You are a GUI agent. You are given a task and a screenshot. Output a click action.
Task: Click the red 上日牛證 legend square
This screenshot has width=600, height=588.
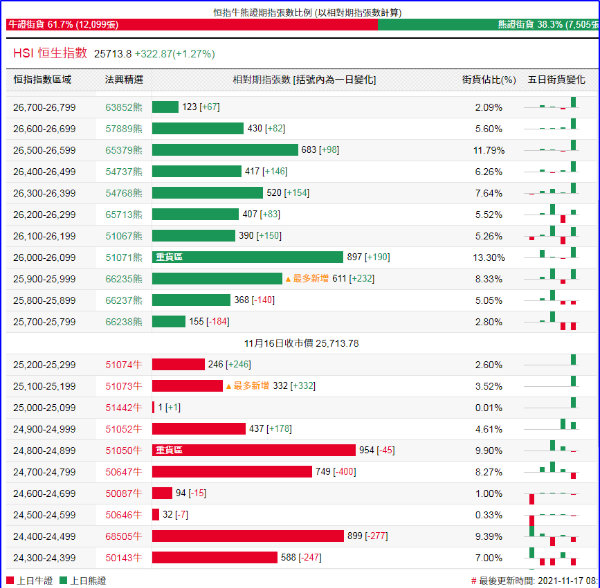(9, 580)
